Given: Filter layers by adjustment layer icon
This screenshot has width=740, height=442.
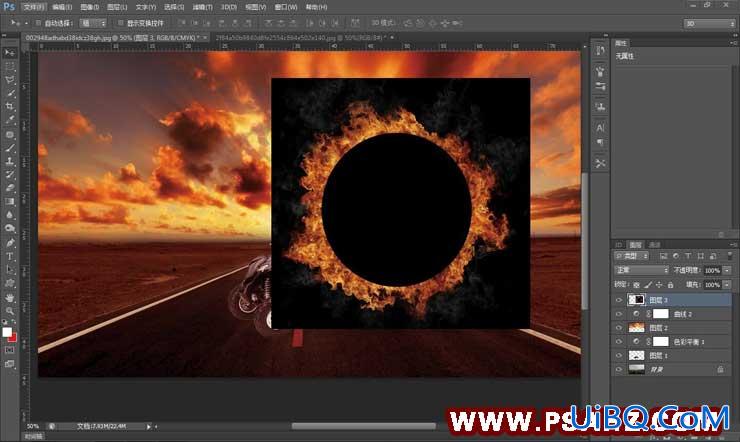Looking at the screenshot, I should click(x=675, y=256).
